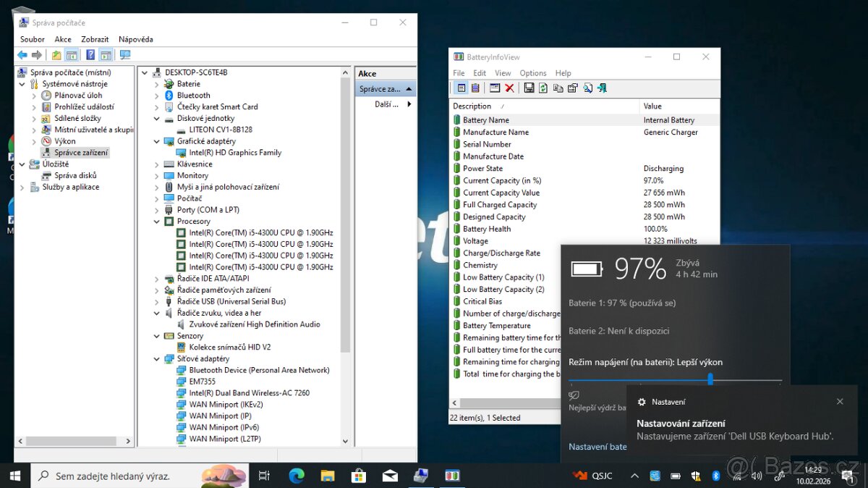This screenshot has width=868, height=488.
Task: Expand the Klávesnice device category
Action: click(x=157, y=164)
